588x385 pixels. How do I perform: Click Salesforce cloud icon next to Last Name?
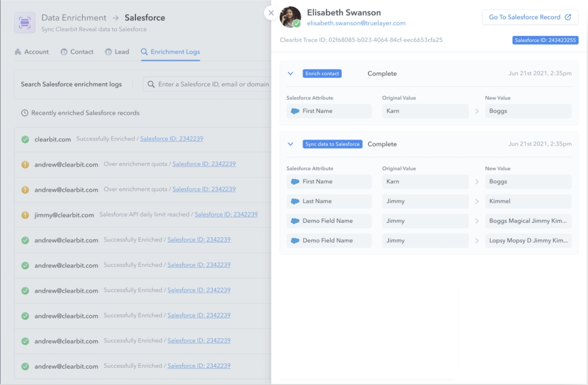point(295,201)
